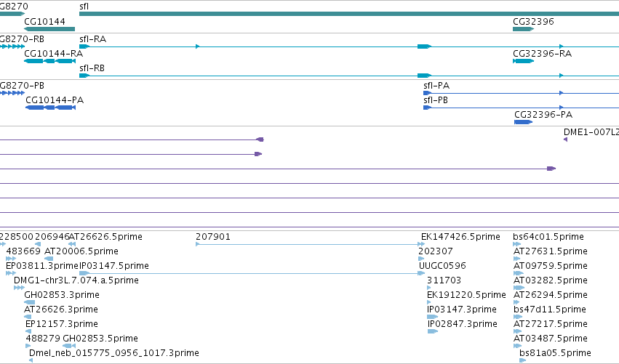Select the IP02847.3prime EST glyph

click(x=433, y=331)
